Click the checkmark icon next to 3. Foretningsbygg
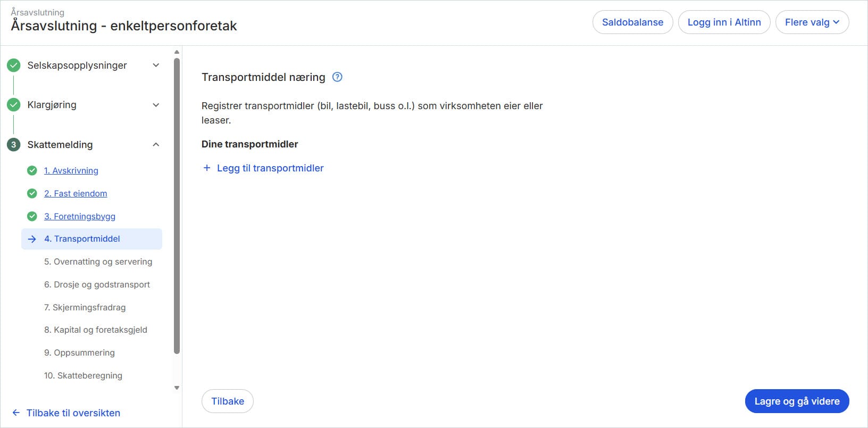 [32, 216]
